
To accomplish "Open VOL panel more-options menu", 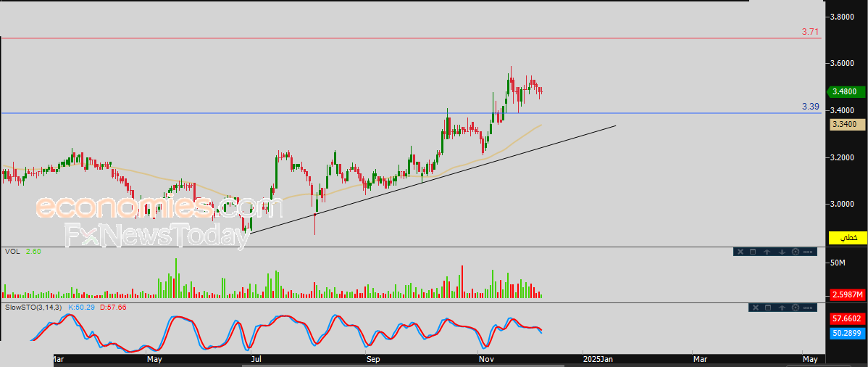I will click(x=808, y=252).
